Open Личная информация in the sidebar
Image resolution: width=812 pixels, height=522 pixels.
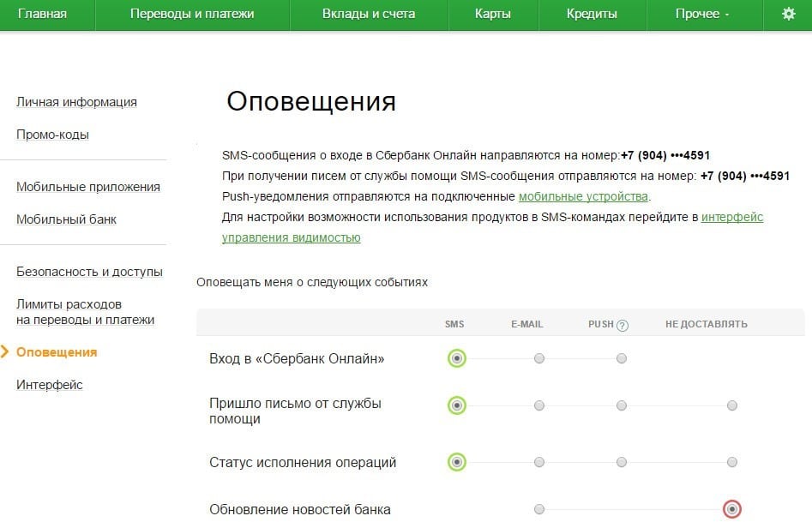coord(76,102)
